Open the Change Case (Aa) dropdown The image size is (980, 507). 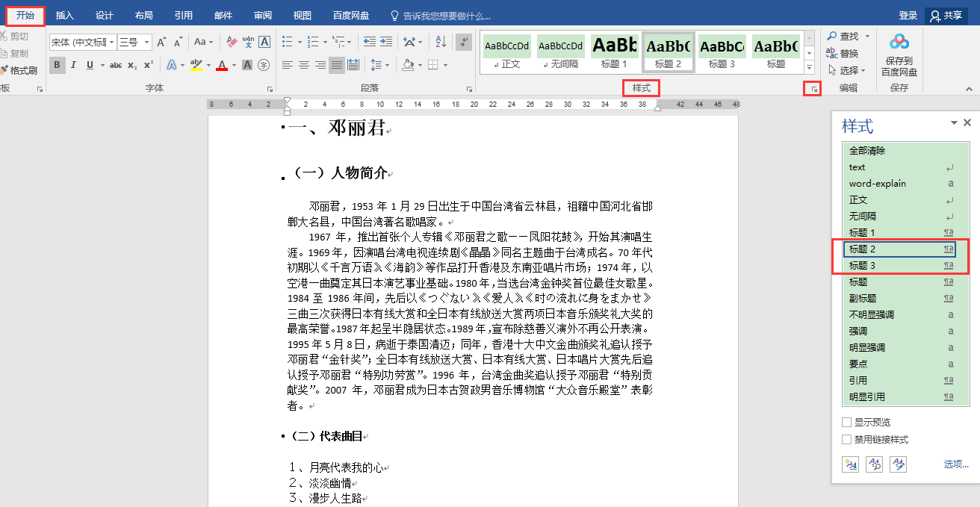pyautogui.click(x=203, y=43)
